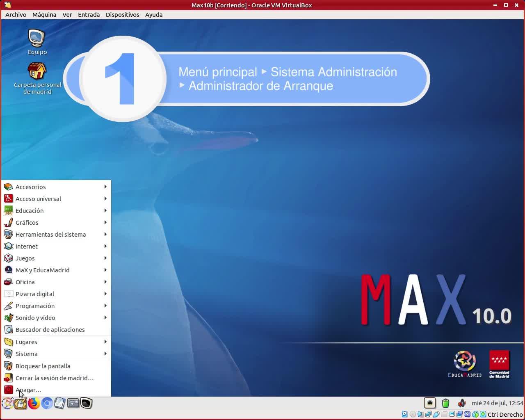
Task: Open the terminal icon in the panel
Action: pyautogui.click(x=86, y=404)
